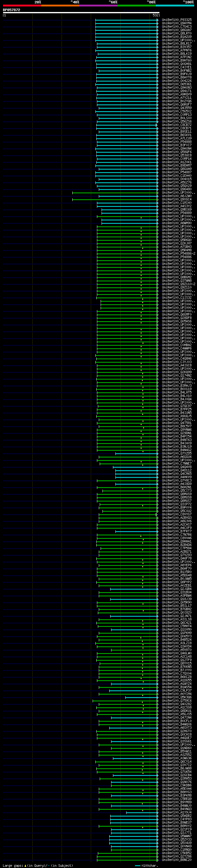
Task: Pick the UniRef100_B9HT60 hit label
Action: click(177, 60)
